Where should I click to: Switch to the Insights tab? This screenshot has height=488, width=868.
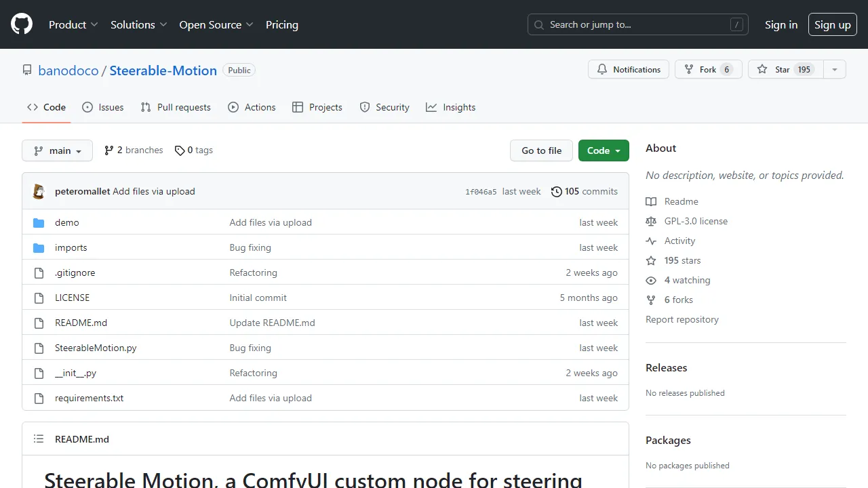tap(451, 107)
